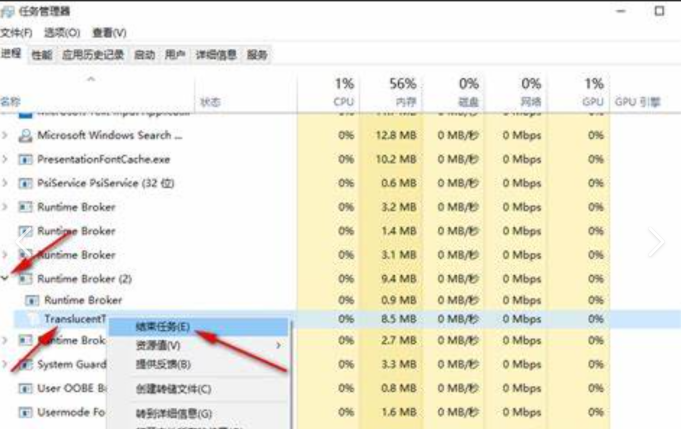This screenshot has width=681, height=429.
Task: Expand the PsiService (32 位) process
Action: click(x=5, y=183)
